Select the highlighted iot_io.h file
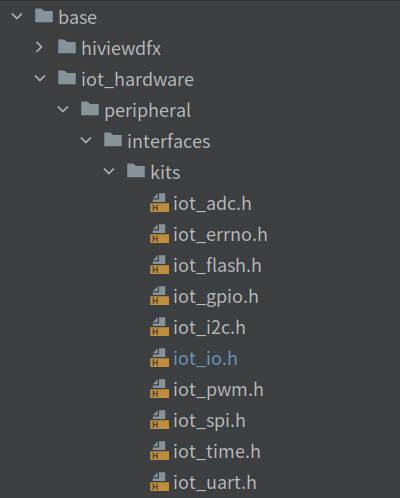 pos(205,359)
